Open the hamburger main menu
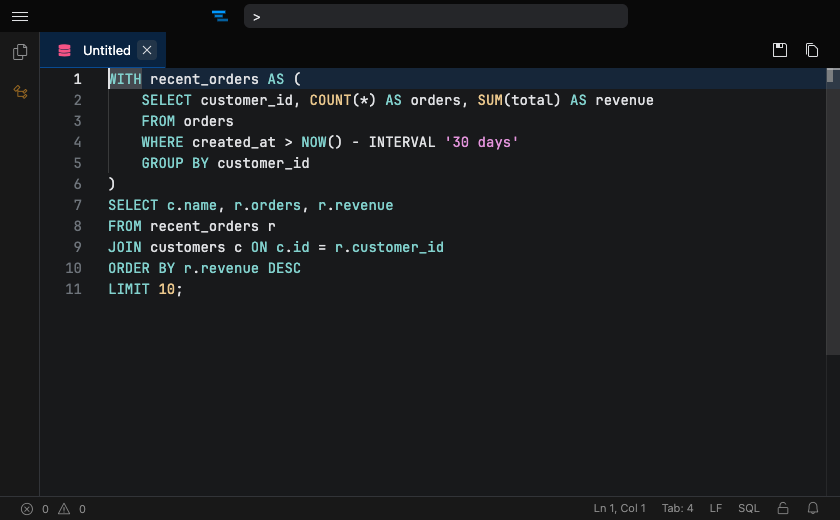 pyautogui.click(x=20, y=17)
